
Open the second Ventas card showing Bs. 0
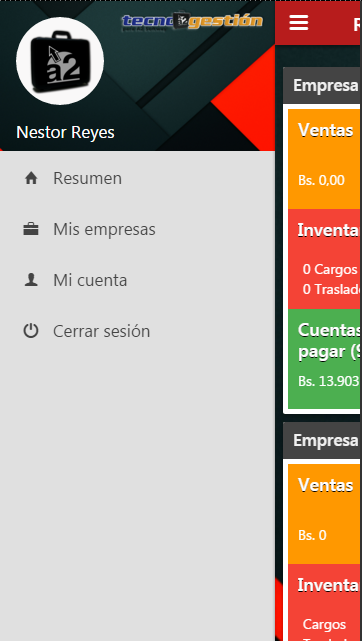[x=325, y=514]
